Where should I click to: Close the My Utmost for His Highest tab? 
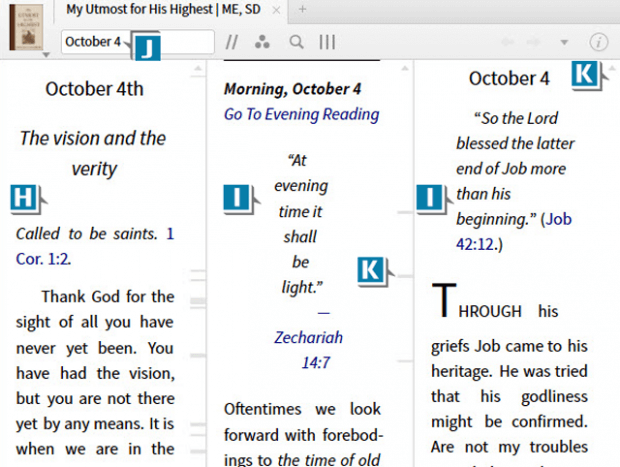tap(277, 10)
